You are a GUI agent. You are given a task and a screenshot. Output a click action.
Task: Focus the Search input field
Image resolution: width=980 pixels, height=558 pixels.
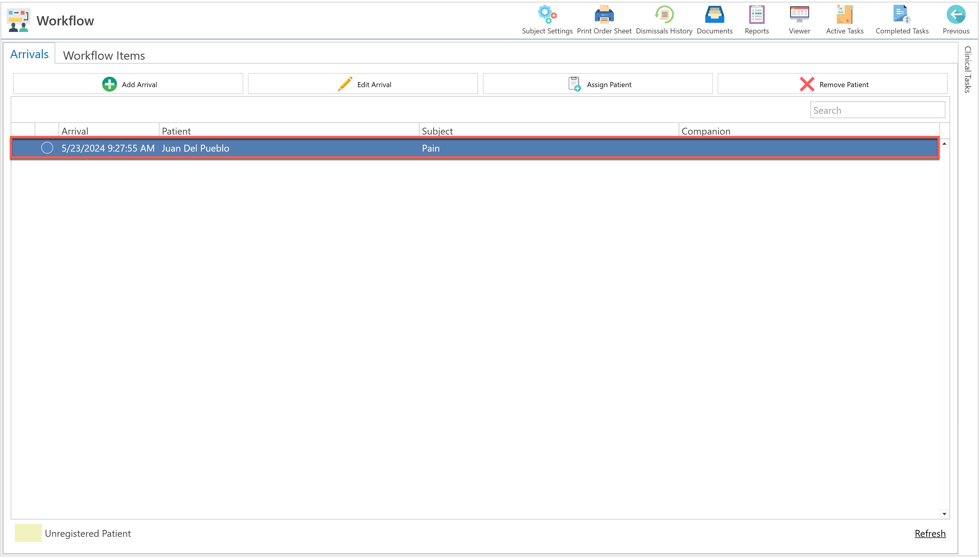tap(877, 110)
